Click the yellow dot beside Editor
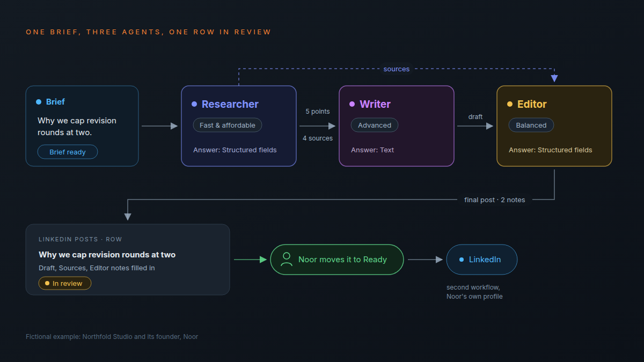This screenshot has height=362, width=644. point(510,104)
